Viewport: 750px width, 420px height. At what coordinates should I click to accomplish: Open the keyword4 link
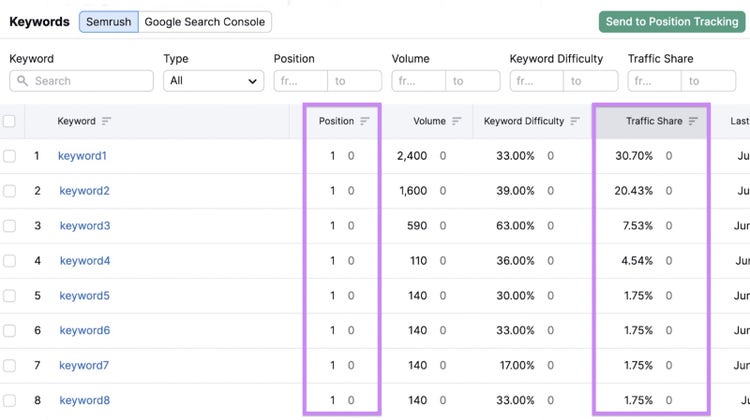(x=85, y=261)
